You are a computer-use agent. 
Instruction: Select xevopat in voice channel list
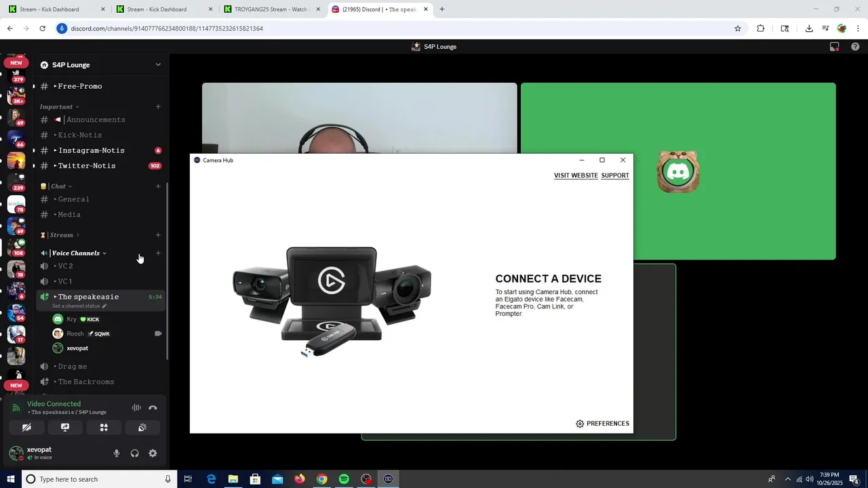point(107,348)
